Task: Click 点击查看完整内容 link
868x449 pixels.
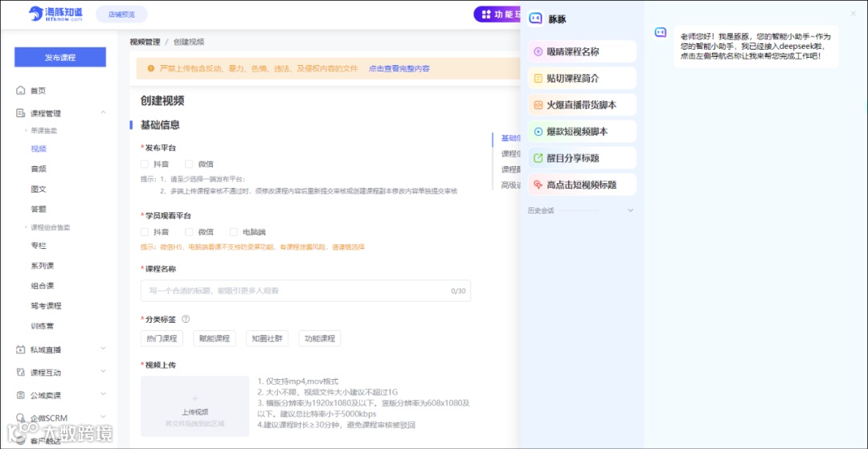Action: (399, 68)
